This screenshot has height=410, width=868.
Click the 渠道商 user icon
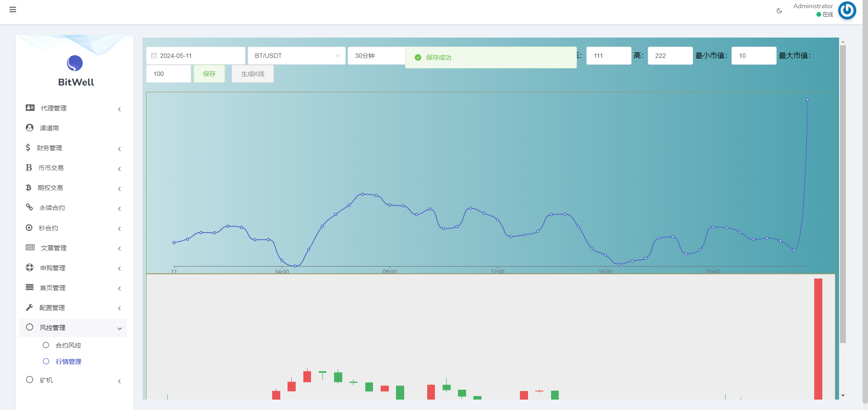[30, 128]
